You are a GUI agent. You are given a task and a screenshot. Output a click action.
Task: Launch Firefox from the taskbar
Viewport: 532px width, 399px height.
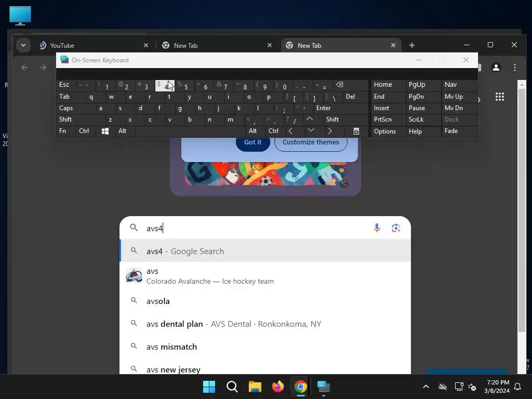[278, 387]
